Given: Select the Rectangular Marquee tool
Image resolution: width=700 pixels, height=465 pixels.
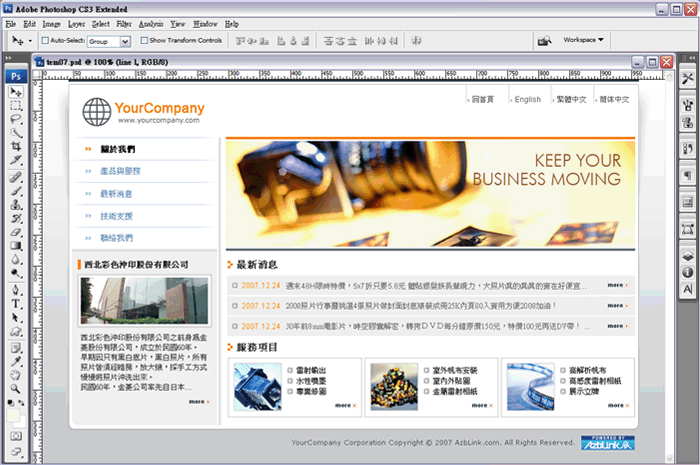Looking at the screenshot, I should pyautogui.click(x=16, y=105).
